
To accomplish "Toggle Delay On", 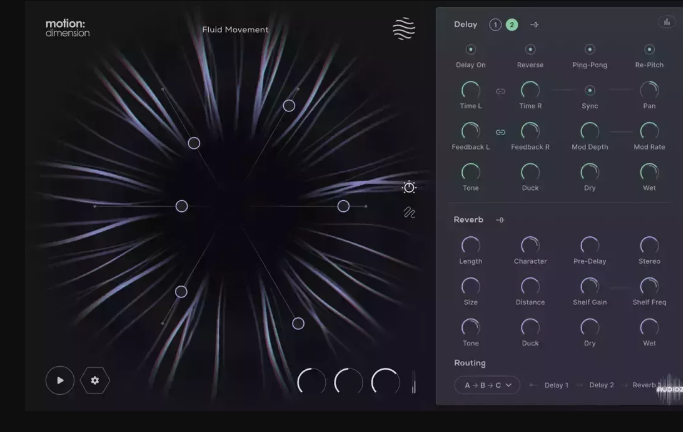I will pos(470,50).
